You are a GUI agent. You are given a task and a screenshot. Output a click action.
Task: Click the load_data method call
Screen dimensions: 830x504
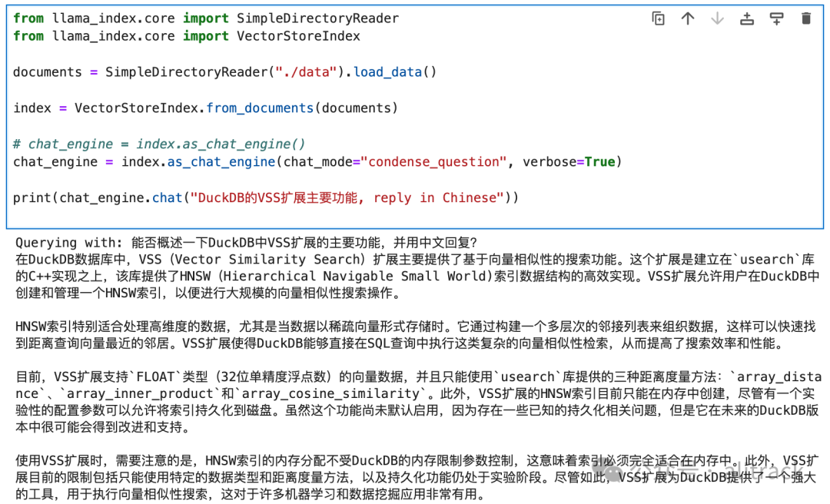pyautogui.click(x=387, y=72)
